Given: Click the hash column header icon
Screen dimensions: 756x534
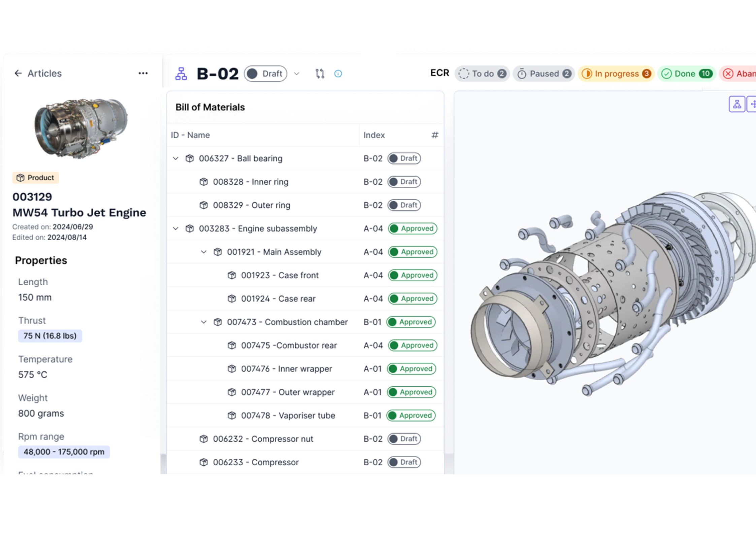Looking at the screenshot, I should tap(435, 135).
